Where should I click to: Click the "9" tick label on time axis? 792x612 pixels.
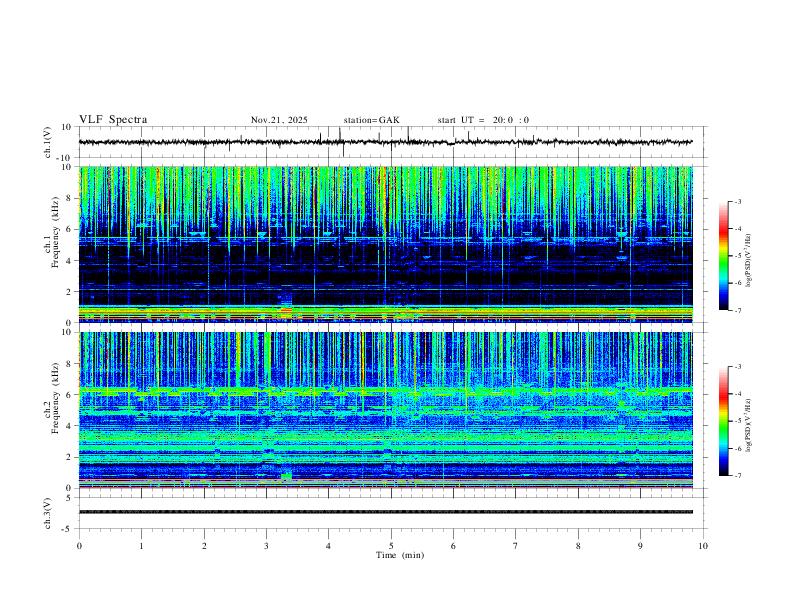tap(640, 546)
